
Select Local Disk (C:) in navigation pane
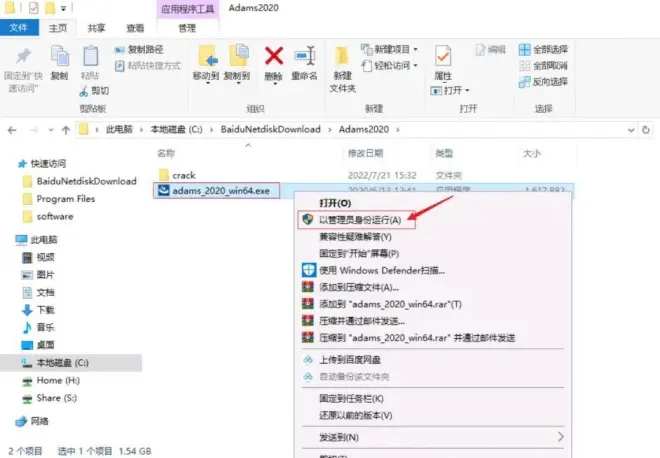[62, 362]
